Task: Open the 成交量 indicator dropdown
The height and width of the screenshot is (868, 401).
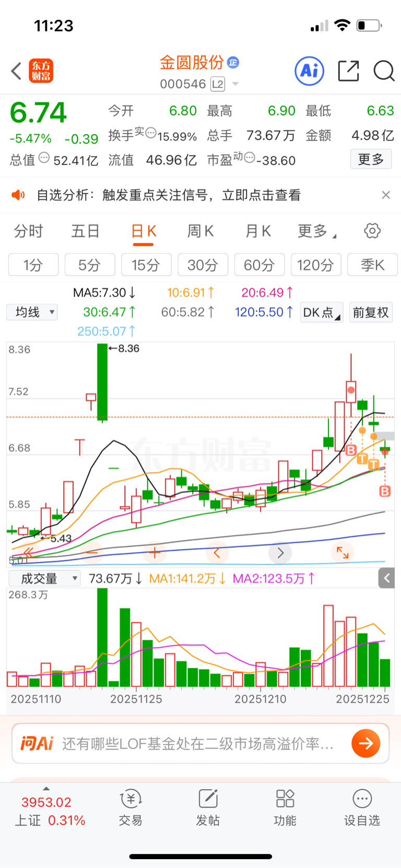Action: 44,578
